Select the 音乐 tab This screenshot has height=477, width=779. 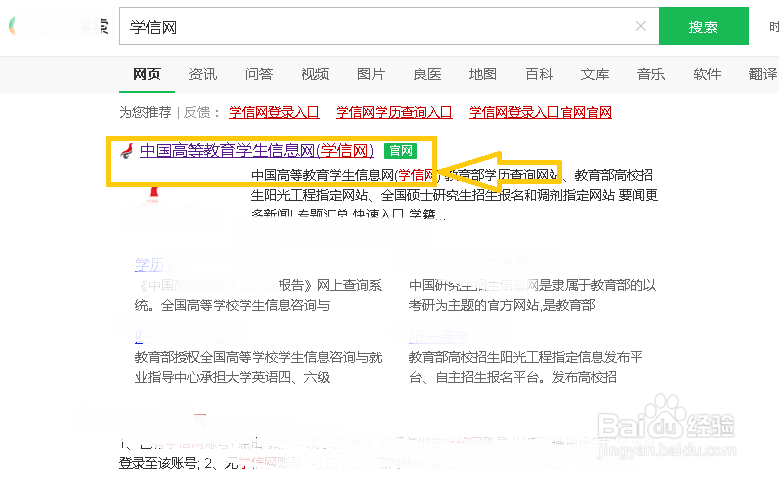651,74
